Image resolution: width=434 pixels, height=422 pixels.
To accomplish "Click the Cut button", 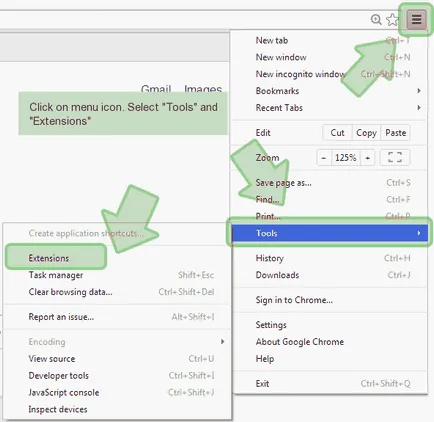I will (337, 133).
